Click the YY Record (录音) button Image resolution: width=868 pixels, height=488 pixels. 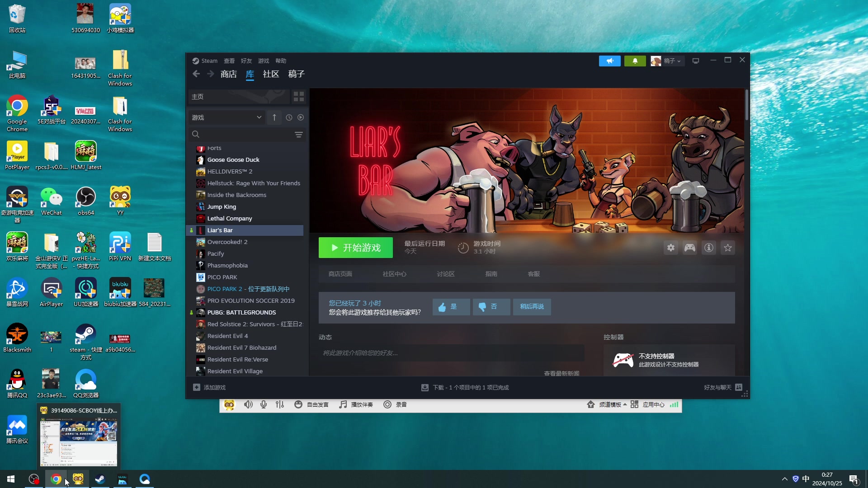[x=395, y=405]
